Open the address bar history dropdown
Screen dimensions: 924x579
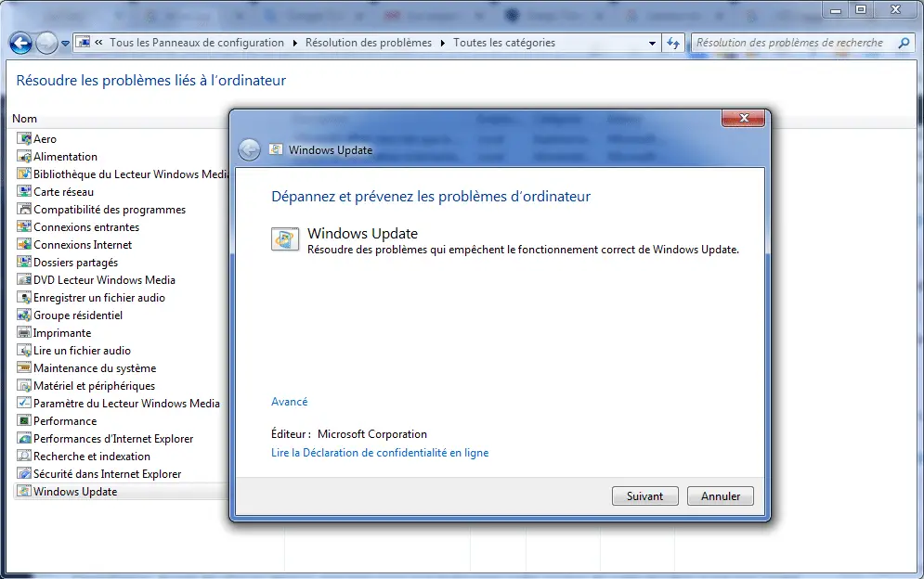pyautogui.click(x=652, y=43)
